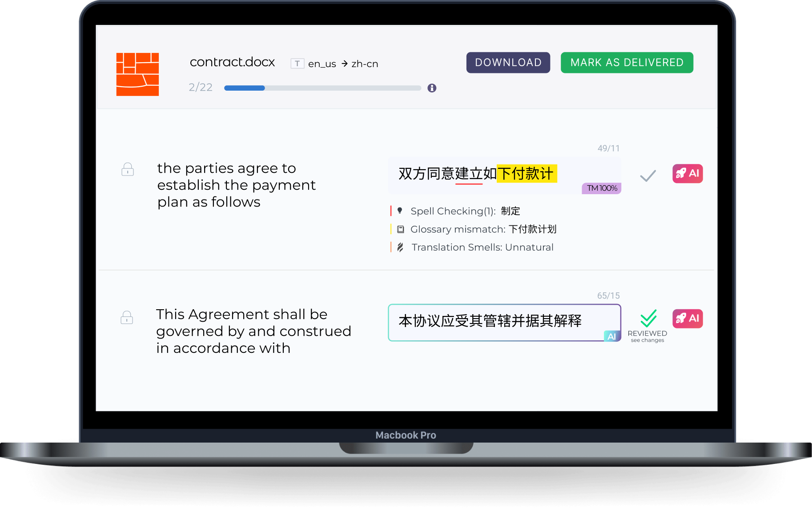Select the Translation Smells icon

(401, 247)
